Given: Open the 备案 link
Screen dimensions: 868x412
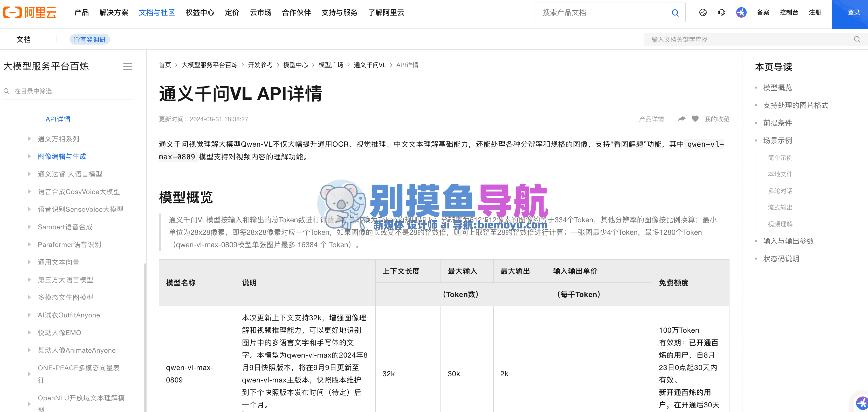Looking at the screenshot, I should click(x=763, y=12).
